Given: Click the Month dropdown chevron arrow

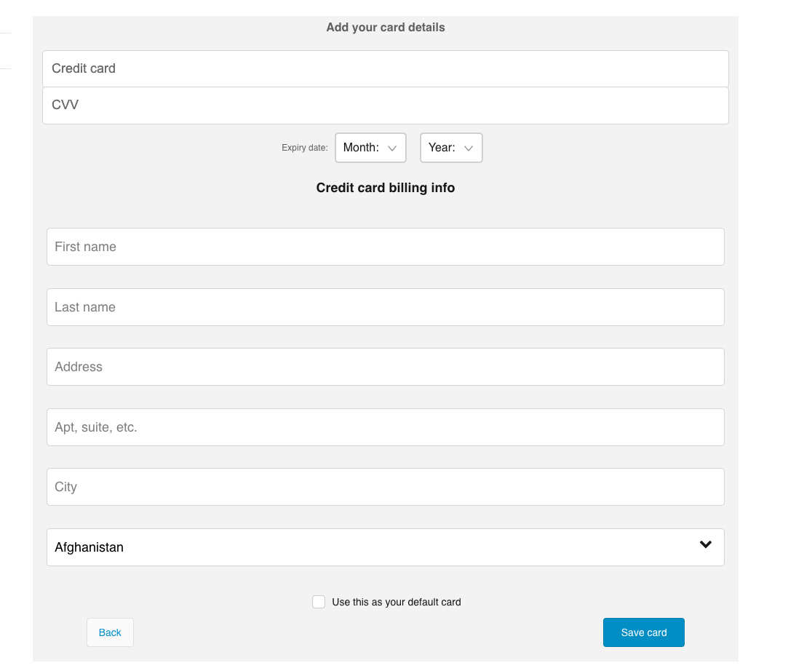Looking at the screenshot, I should click(394, 147).
